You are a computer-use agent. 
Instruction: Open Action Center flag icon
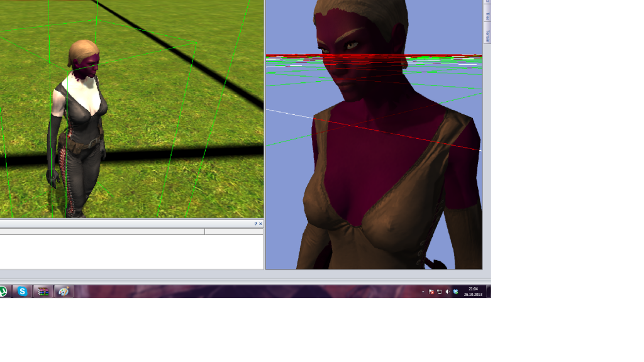click(431, 292)
